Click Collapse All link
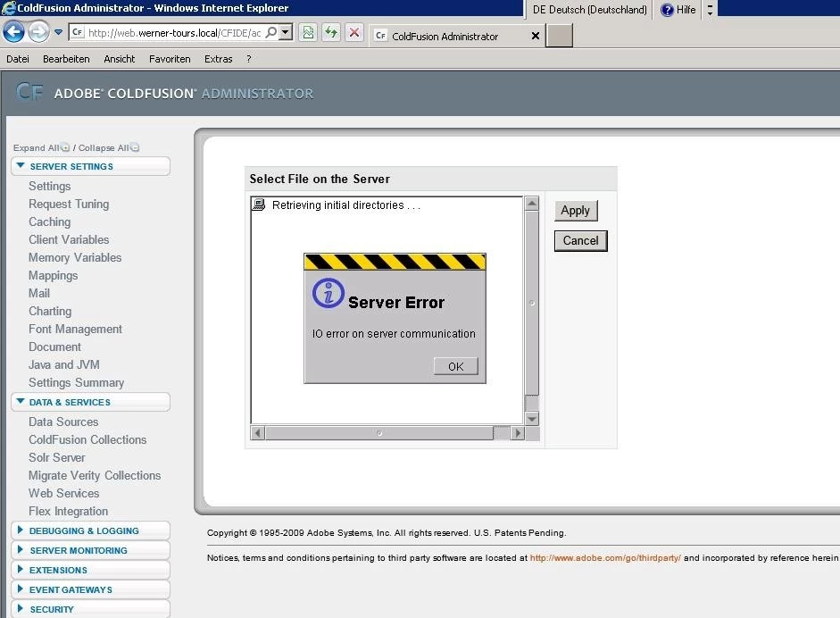The height and width of the screenshot is (618, 840). 109,147
